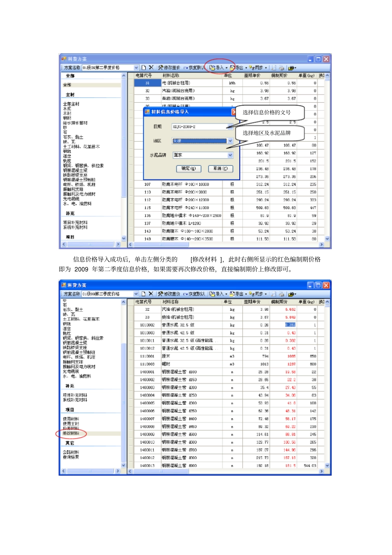Select 系统补充材料 in the red-price window category list

pos(75,400)
